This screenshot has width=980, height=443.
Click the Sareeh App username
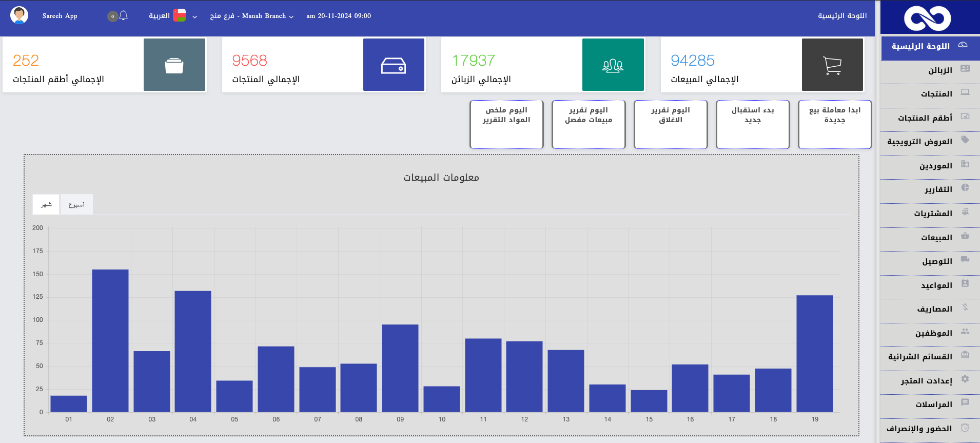(x=60, y=16)
